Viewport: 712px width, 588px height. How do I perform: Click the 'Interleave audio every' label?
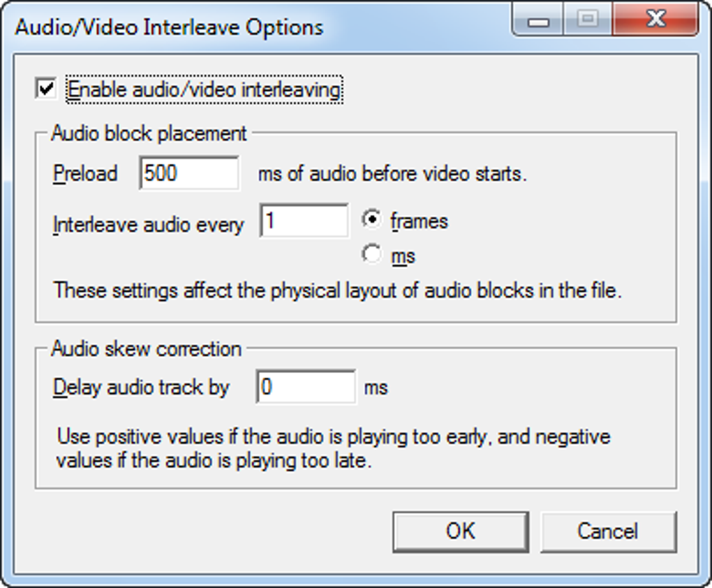149,225
